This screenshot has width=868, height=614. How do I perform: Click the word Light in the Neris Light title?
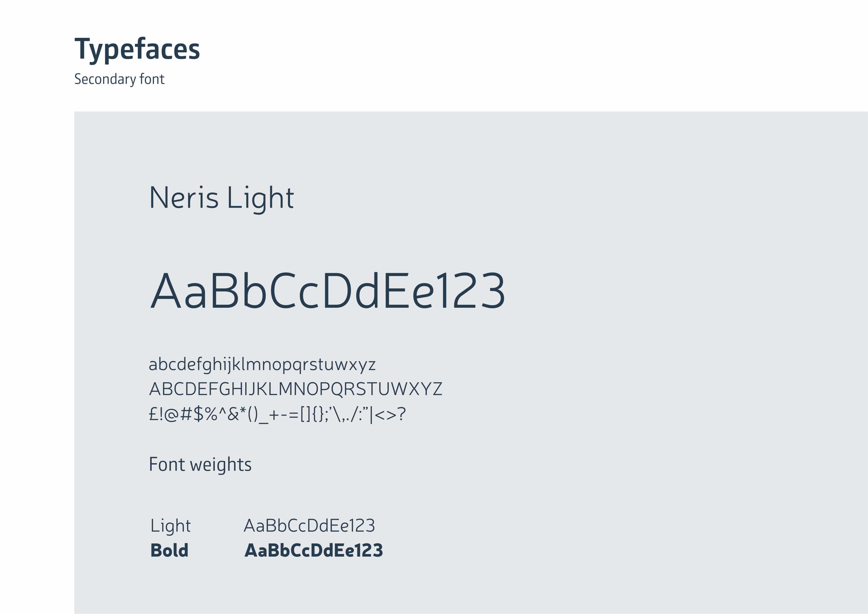pyautogui.click(x=261, y=198)
